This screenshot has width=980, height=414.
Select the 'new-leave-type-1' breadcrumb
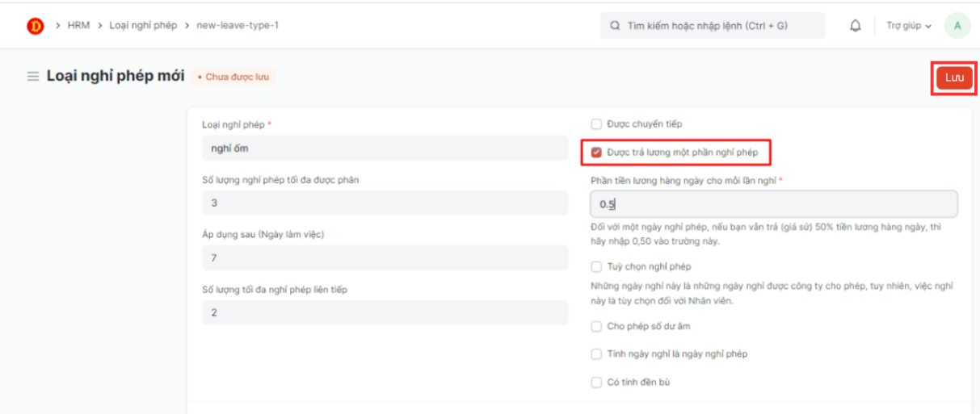(238, 26)
